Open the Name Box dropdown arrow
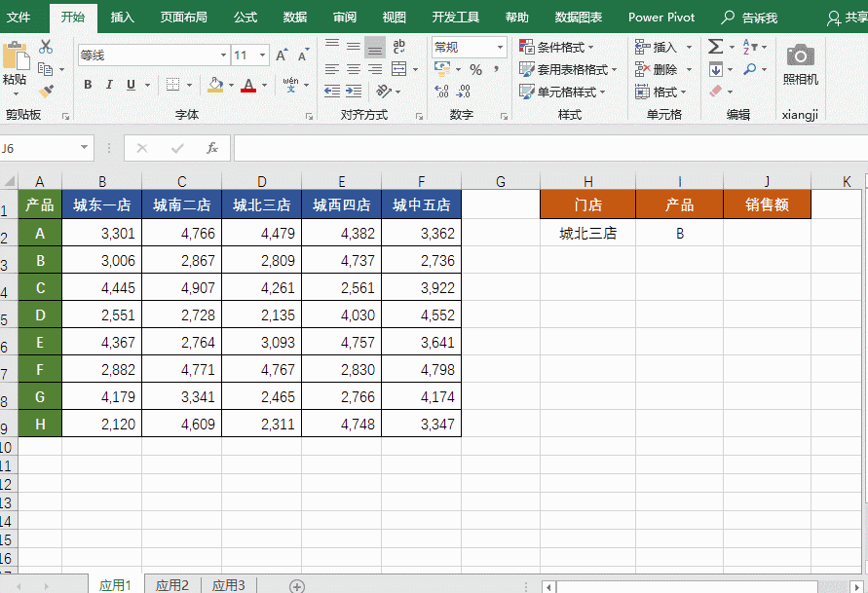The height and width of the screenshot is (593, 868). tap(84, 147)
